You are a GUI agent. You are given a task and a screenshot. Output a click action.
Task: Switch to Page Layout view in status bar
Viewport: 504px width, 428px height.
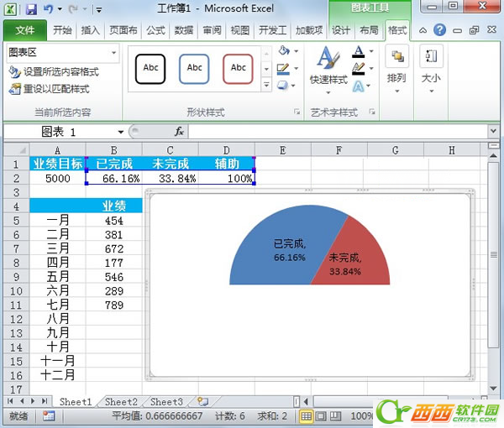coord(321,416)
